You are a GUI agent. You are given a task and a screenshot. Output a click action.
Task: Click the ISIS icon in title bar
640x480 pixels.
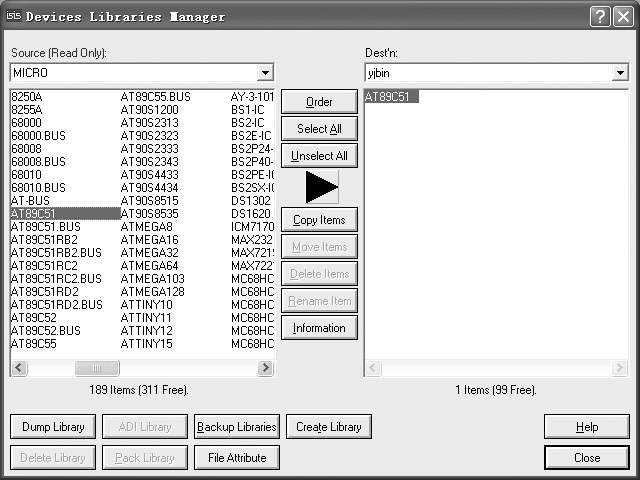coord(12,16)
